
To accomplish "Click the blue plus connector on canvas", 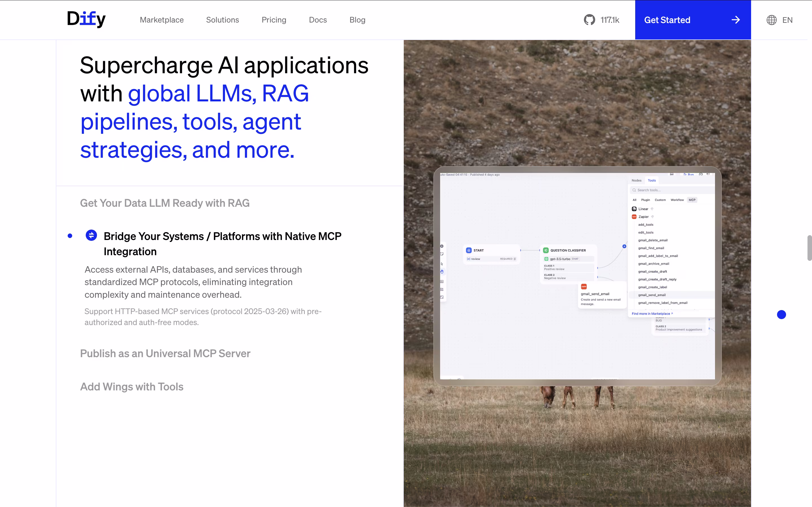I will pos(625,246).
